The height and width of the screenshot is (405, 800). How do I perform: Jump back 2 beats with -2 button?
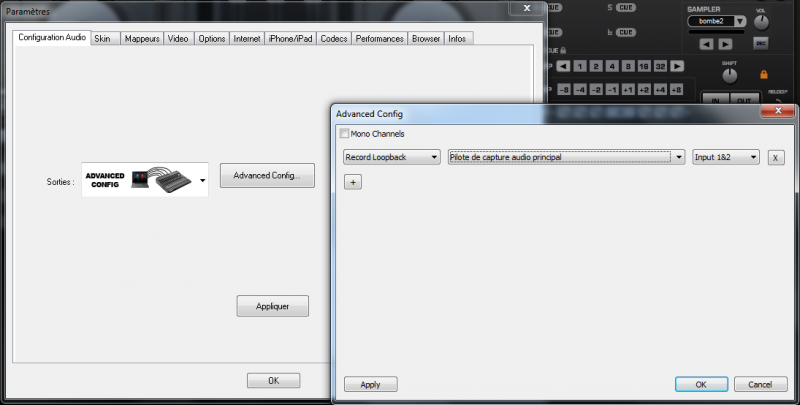pos(596,90)
